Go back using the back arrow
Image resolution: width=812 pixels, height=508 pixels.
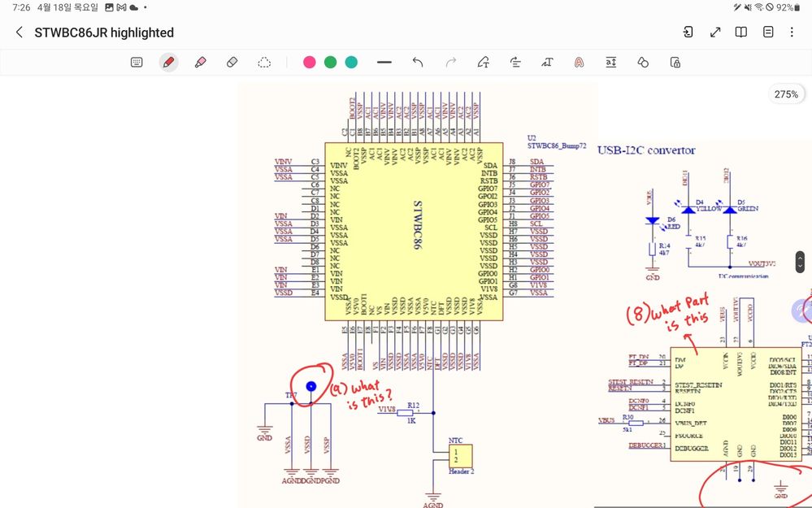(20, 33)
